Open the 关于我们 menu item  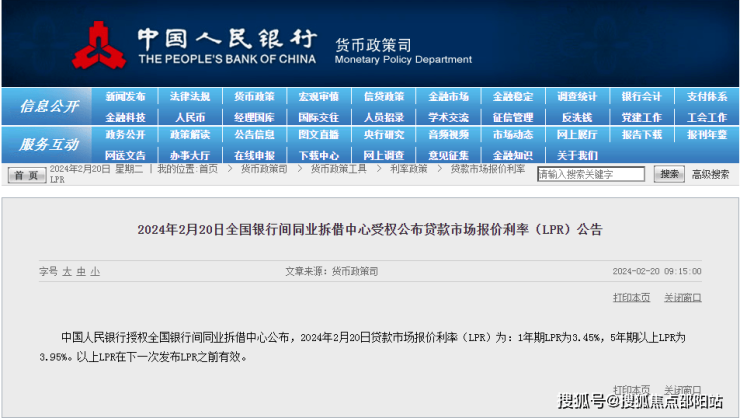[577, 155]
